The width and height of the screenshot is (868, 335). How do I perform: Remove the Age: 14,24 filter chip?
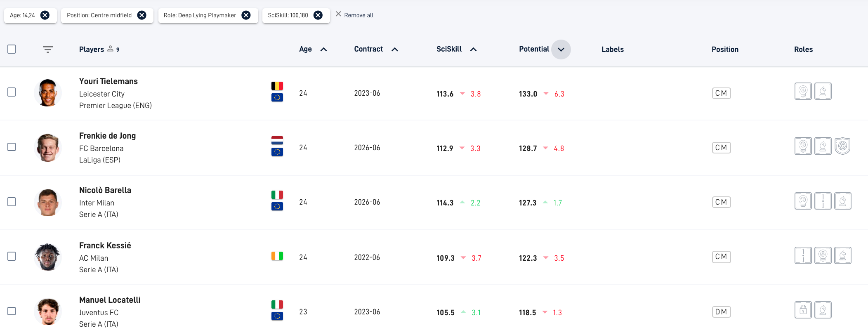(x=45, y=15)
